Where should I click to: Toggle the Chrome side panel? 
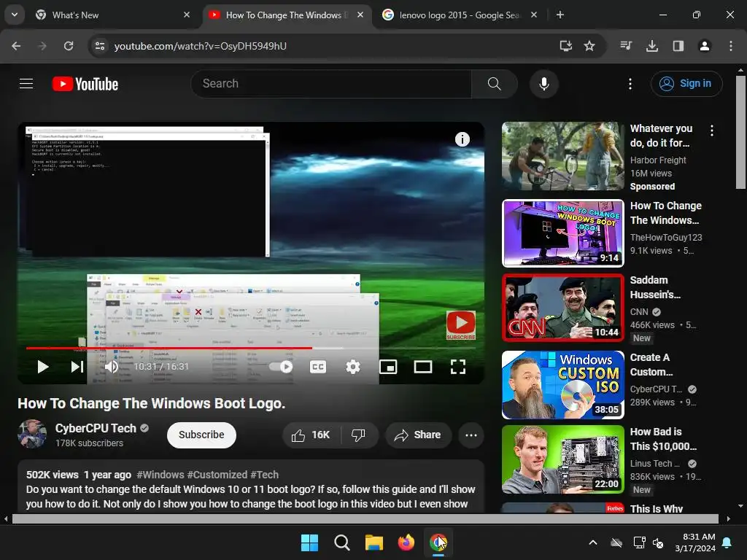678,46
